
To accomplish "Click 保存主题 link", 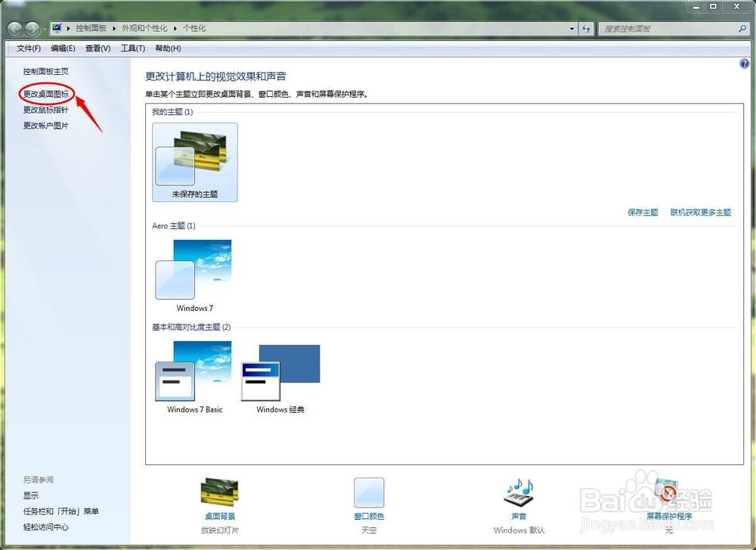I will pyautogui.click(x=643, y=213).
